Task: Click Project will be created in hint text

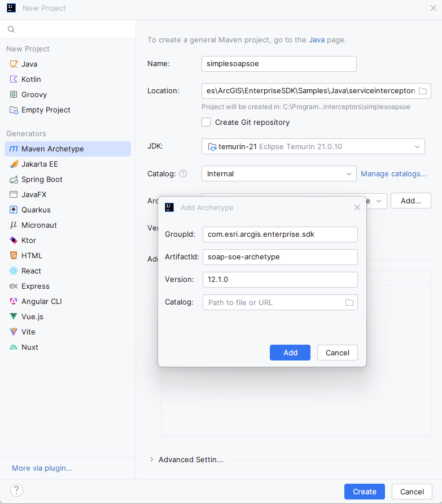Action: click(306, 107)
